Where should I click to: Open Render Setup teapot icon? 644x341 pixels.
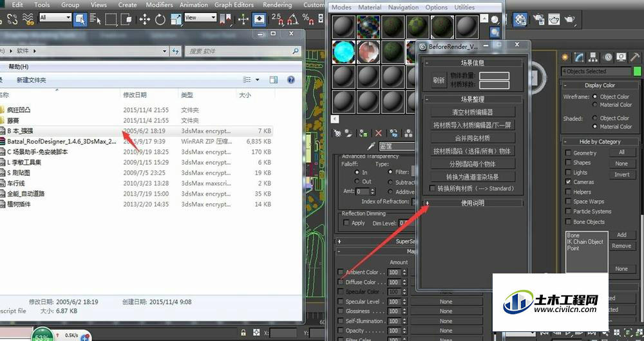point(538,19)
